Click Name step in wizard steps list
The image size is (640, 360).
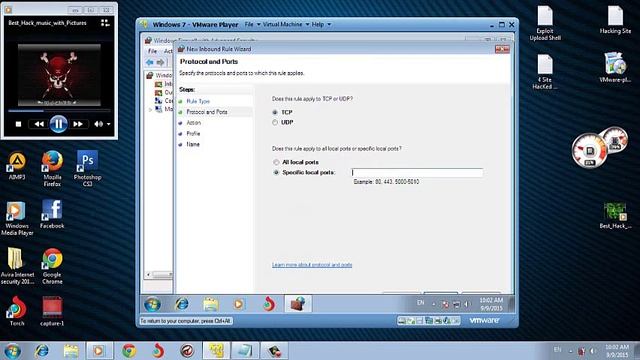193,144
